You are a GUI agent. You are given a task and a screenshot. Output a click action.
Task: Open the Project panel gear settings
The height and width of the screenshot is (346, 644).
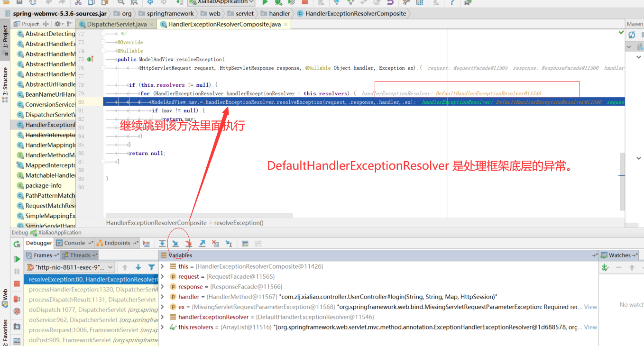pos(59,24)
